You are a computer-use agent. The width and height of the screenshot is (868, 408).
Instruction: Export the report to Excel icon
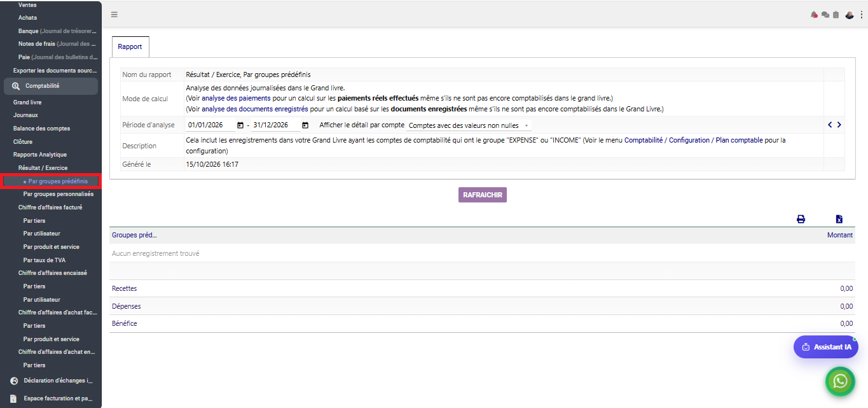839,219
